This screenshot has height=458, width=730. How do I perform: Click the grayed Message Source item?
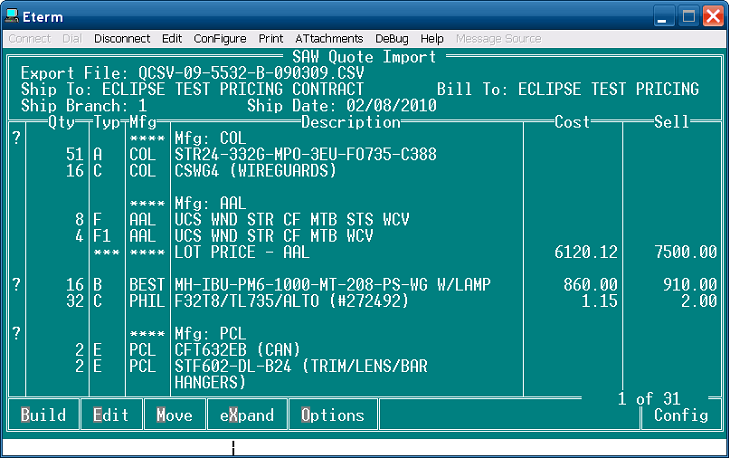[x=499, y=39]
